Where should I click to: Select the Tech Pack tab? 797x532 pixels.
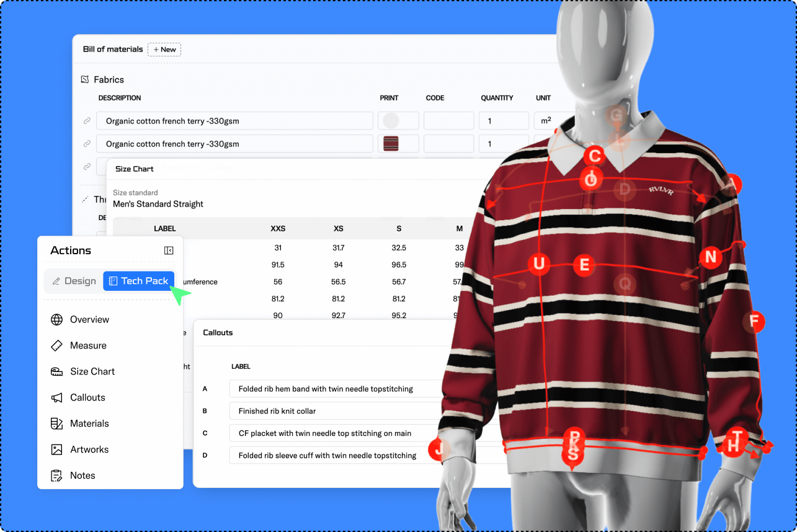tap(138, 280)
